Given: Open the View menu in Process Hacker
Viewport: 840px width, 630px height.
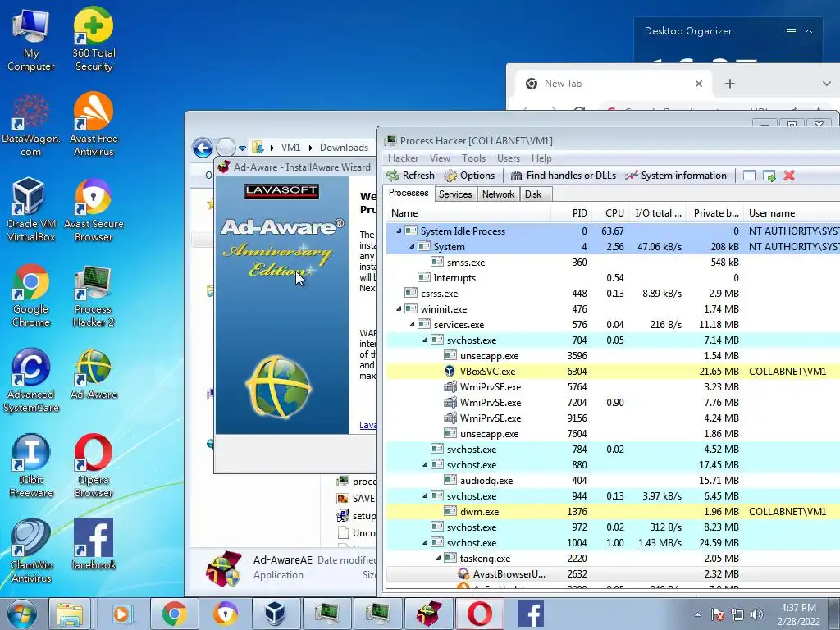Looking at the screenshot, I should tap(440, 158).
